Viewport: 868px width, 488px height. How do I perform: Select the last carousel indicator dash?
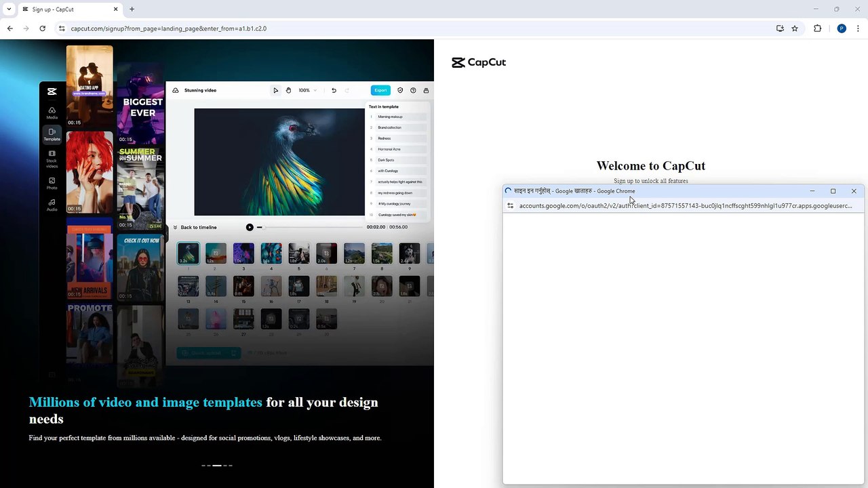[231, 466]
